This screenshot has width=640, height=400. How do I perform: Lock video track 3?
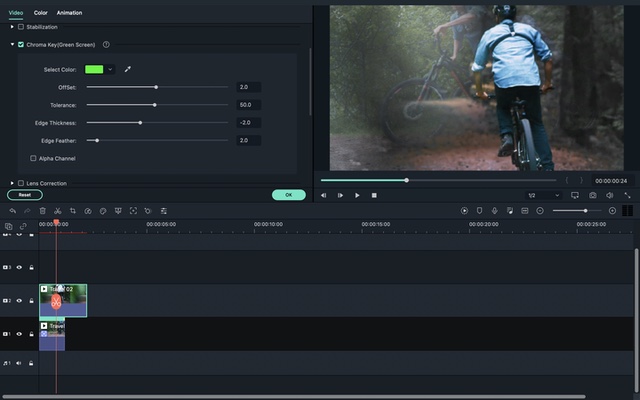[x=31, y=267]
